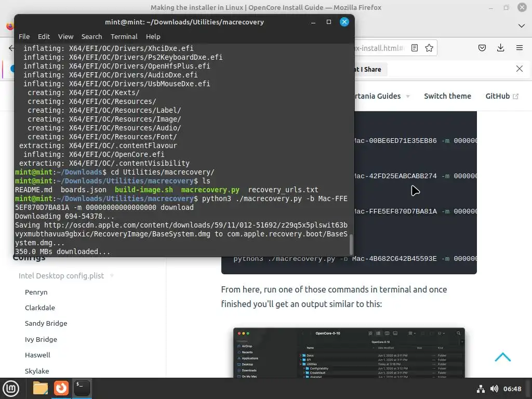Open the Haswell sidebar link
This screenshot has height=399, width=532.
click(x=37, y=355)
